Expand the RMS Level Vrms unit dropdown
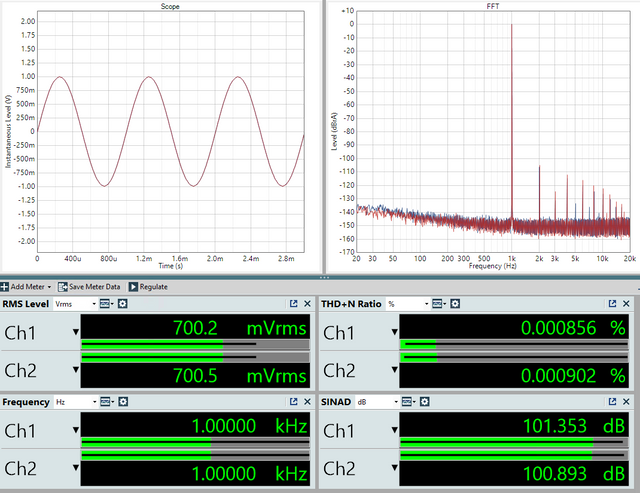 tap(76, 304)
